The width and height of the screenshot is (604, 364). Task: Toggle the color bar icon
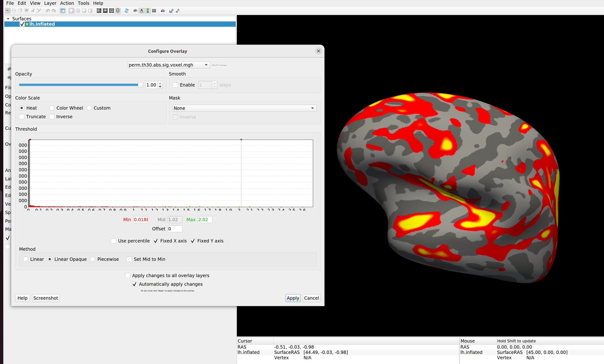point(148,11)
